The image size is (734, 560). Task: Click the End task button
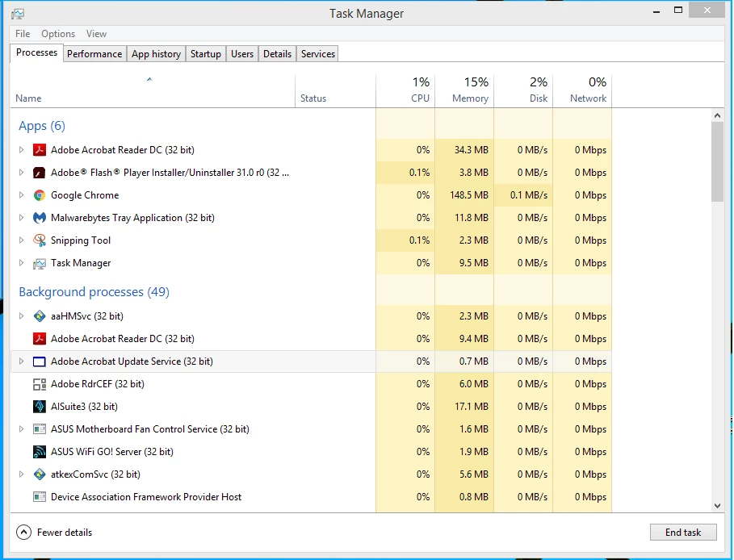click(x=683, y=533)
